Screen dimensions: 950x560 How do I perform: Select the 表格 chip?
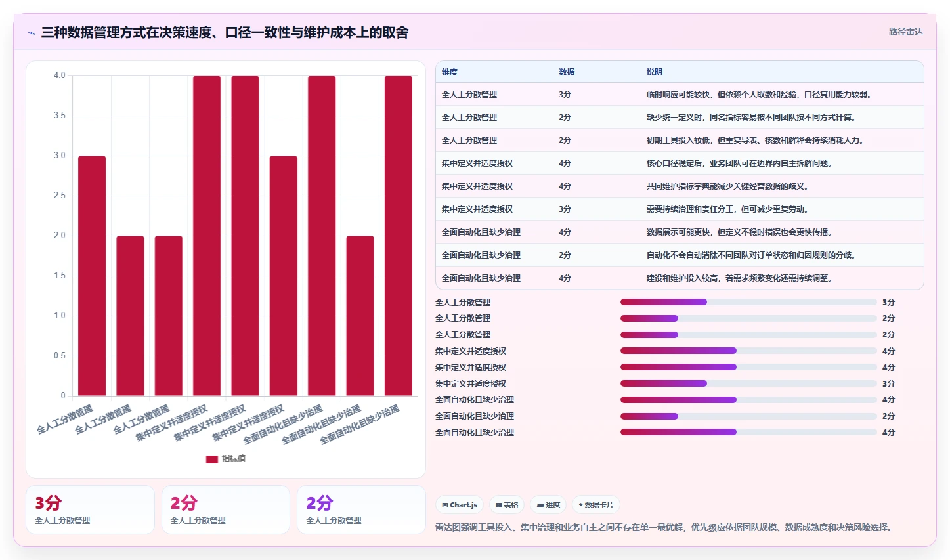[507, 505]
